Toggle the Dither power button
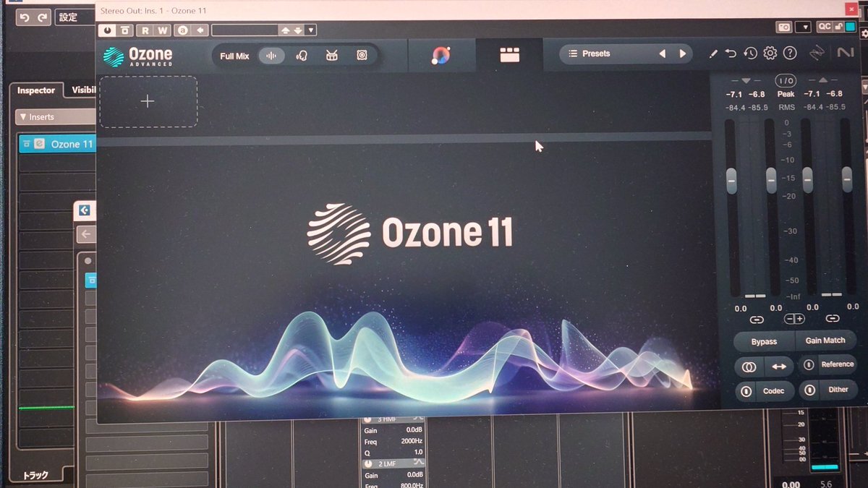Viewport: 868px width, 488px height. [810, 390]
